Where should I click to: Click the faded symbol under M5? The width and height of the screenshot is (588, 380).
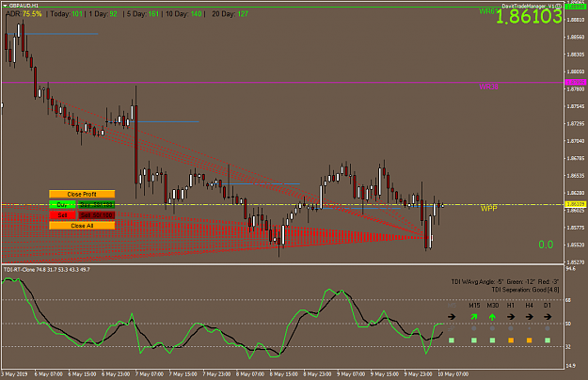tap(452, 328)
